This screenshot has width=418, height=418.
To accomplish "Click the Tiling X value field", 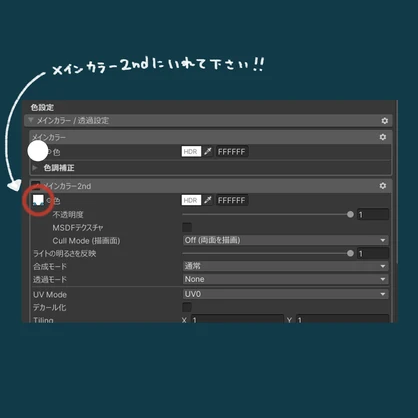I will click(x=237, y=319).
